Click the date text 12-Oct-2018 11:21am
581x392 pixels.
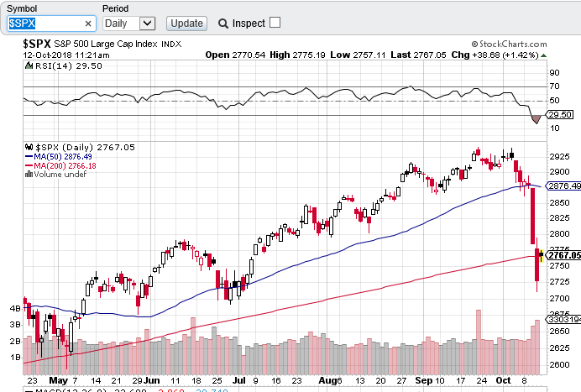[66, 55]
